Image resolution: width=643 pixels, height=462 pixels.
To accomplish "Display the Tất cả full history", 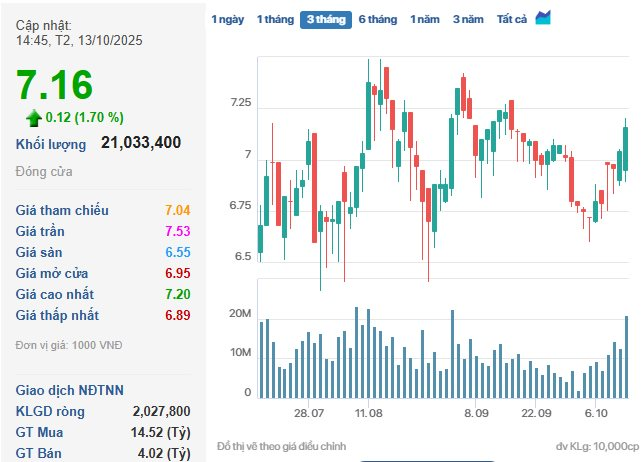I will (x=512, y=20).
